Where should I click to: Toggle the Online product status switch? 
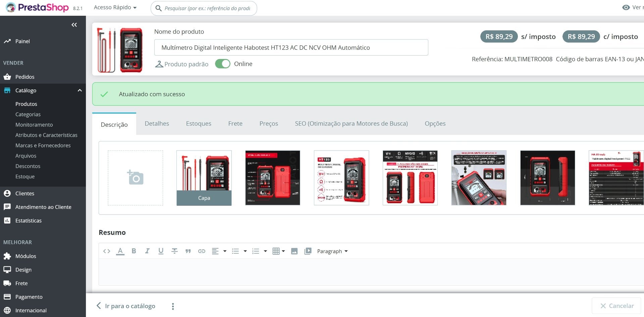223,64
